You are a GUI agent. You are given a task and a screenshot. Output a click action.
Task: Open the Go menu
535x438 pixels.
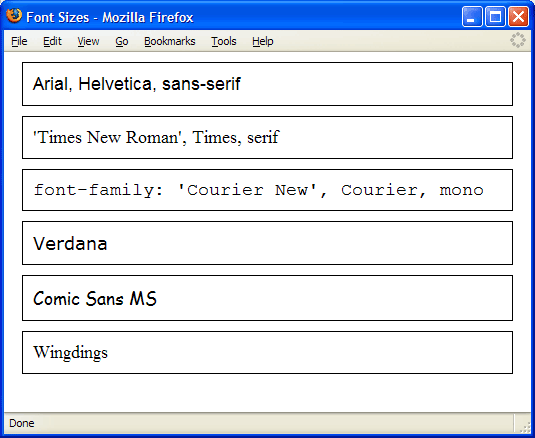[122, 41]
